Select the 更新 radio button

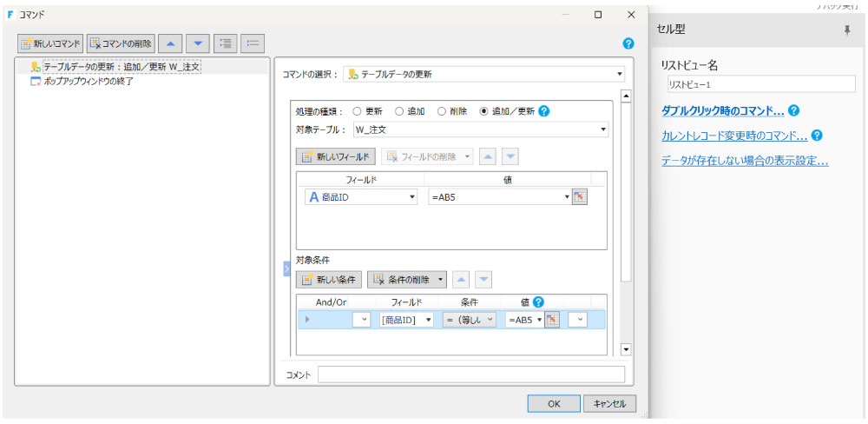point(357,111)
